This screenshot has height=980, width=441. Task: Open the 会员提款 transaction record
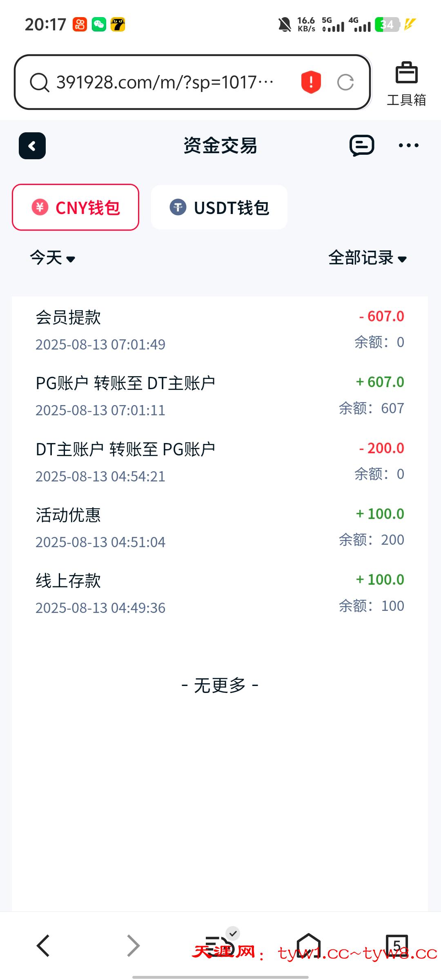click(220, 330)
